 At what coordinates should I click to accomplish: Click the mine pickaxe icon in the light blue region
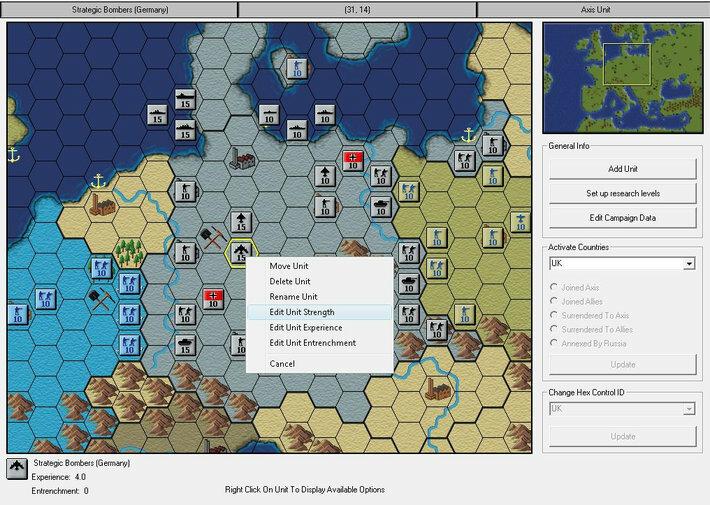pos(101,299)
